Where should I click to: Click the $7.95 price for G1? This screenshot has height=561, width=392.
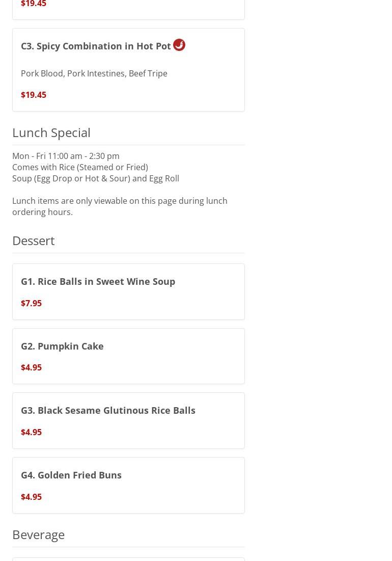coord(31,303)
